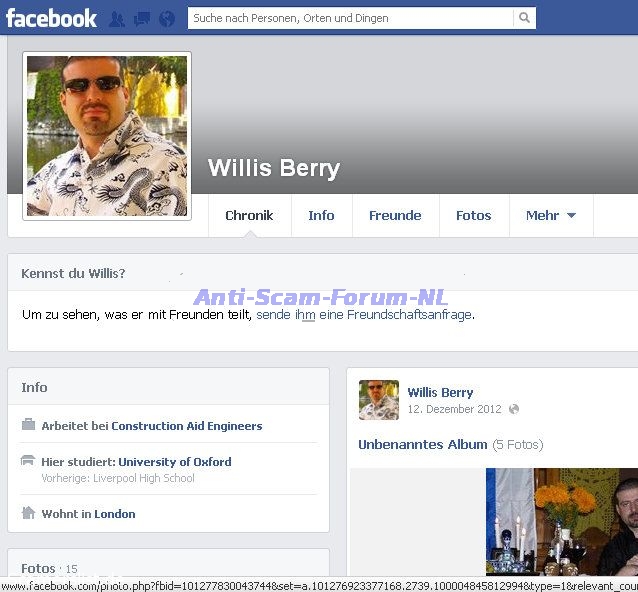Viewport: 638px width, 592px height.
Task: Open the notifications globe icon
Action: 167,19
